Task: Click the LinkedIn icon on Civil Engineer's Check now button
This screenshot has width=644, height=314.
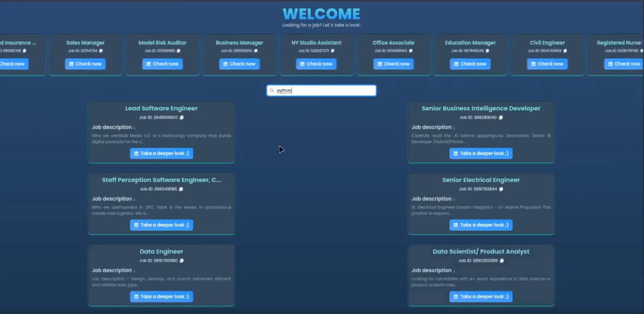Action: tap(533, 64)
